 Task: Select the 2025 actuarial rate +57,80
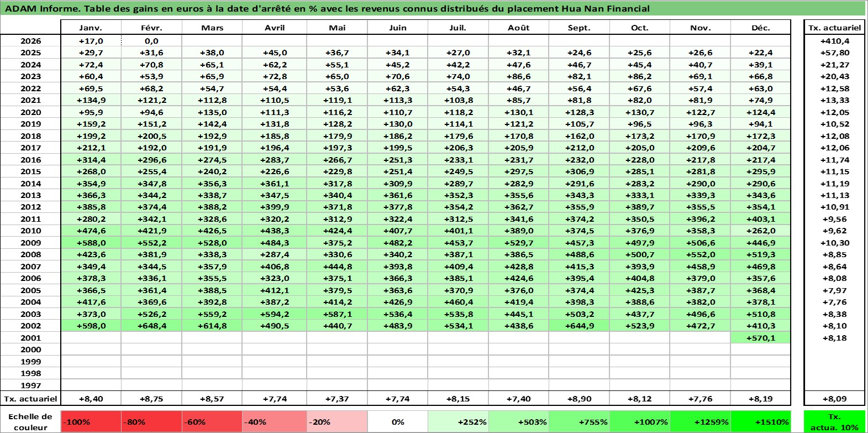834,53
